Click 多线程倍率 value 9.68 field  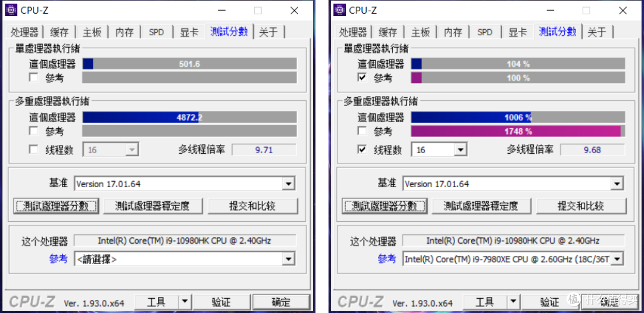pos(592,150)
